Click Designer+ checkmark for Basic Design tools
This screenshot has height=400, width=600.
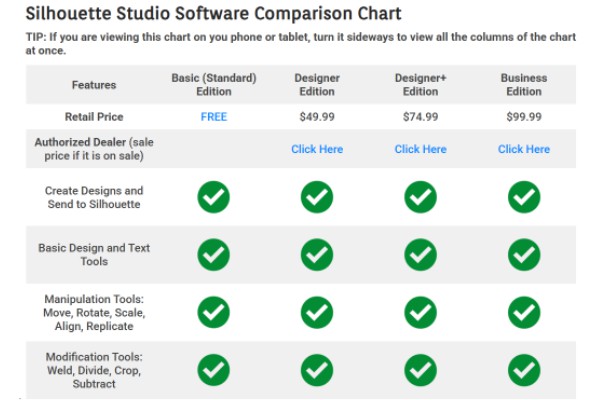420,255
